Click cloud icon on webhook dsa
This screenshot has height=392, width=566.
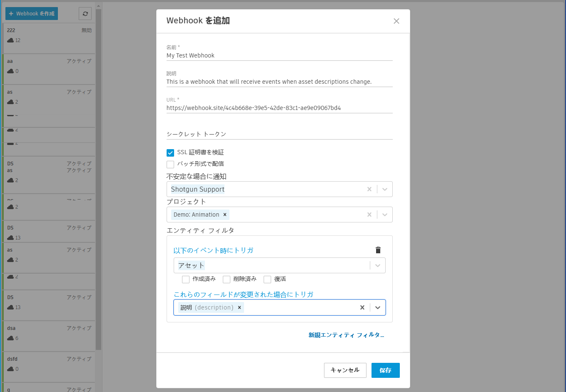[x=10, y=338]
